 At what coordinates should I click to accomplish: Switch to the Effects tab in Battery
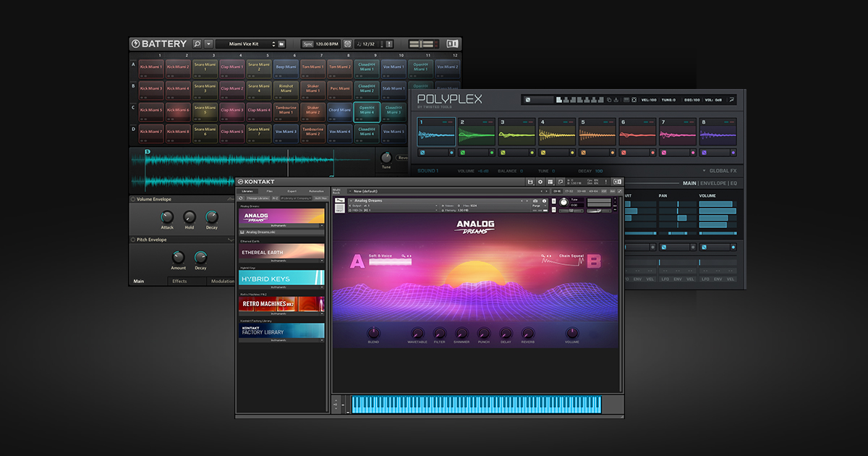(179, 281)
